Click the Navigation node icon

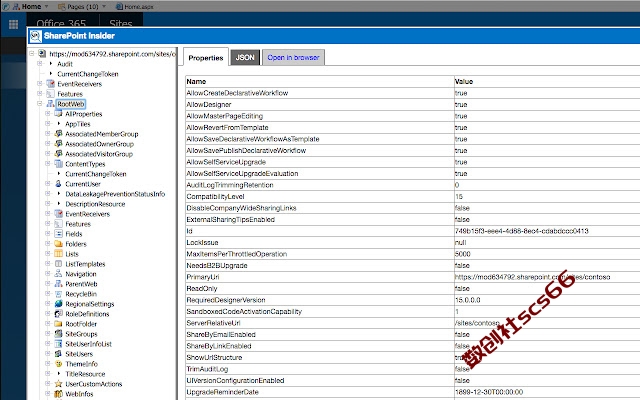point(58,274)
